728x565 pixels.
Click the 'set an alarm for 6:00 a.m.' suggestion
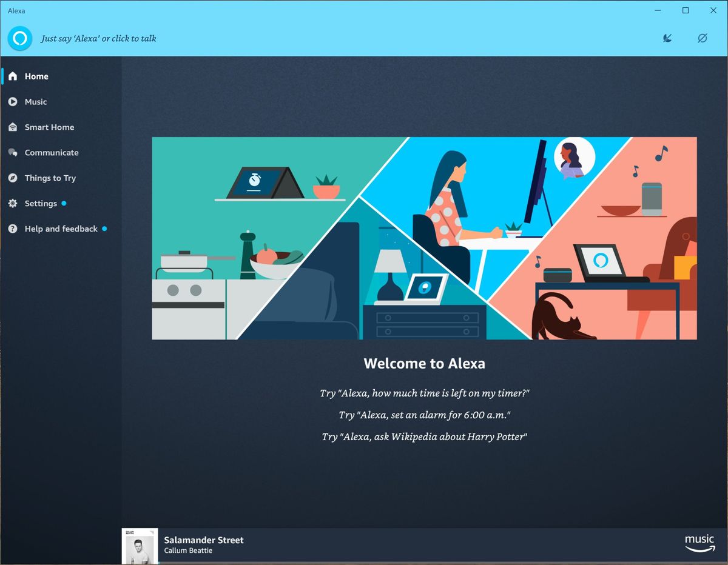click(x=425, y=415)
